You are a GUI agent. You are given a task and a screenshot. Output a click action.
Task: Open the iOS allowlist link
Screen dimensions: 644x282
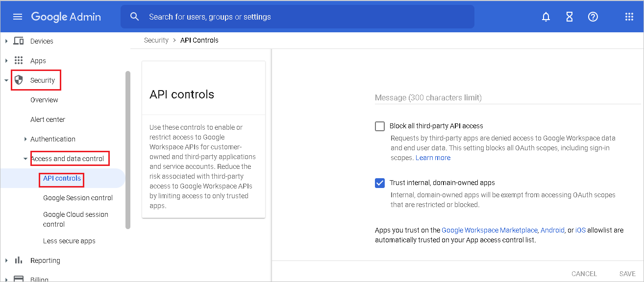(580, 230)
